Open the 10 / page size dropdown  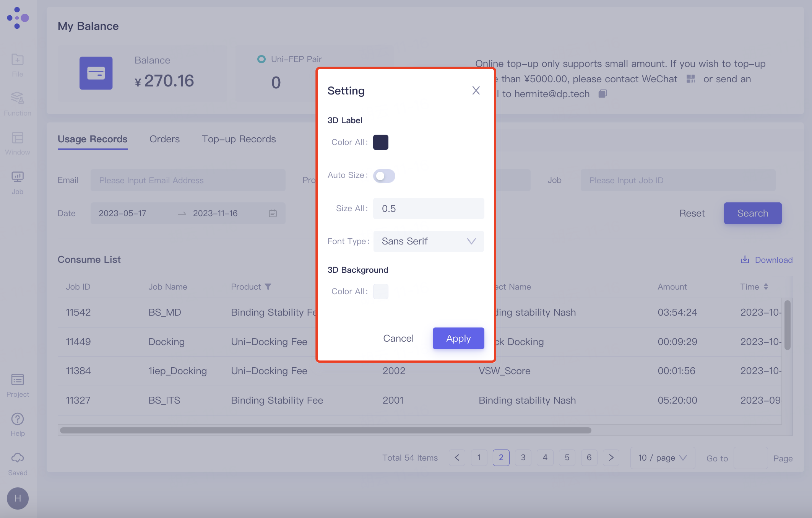pos(662,458)
